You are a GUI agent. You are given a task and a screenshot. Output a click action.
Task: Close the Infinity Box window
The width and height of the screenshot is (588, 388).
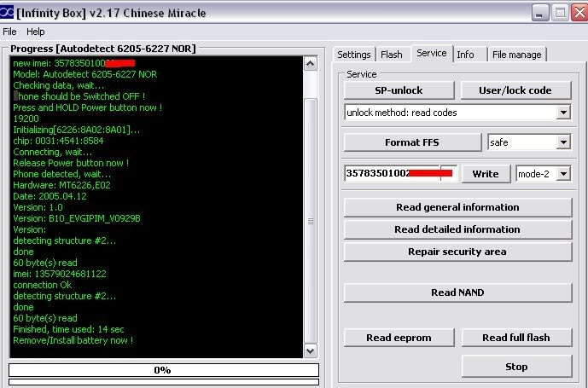tap(579, 14)
